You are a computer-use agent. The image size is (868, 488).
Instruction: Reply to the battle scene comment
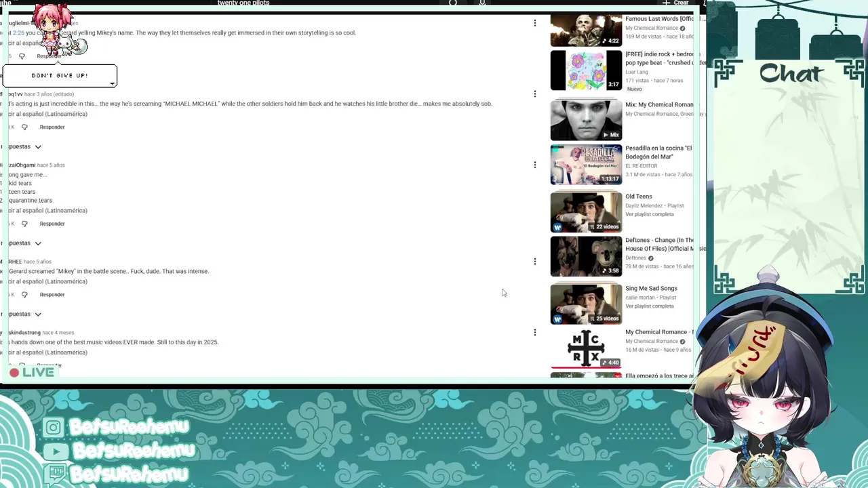click(x=52, y=294)
